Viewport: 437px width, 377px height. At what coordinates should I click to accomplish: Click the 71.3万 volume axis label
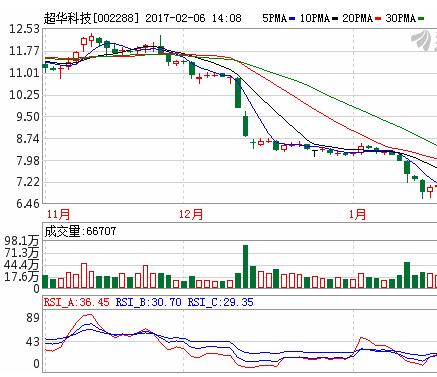pyautogui.click(x=22, y=253)
